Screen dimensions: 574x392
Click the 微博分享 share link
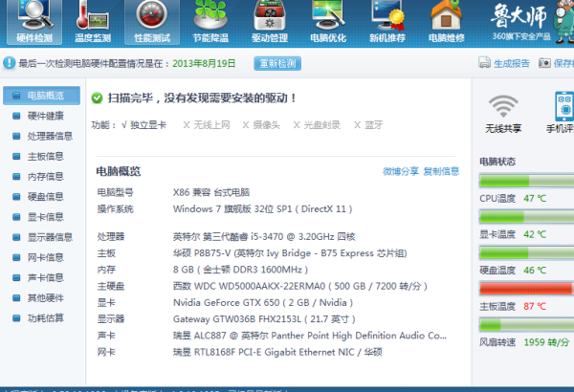(401, 171)
